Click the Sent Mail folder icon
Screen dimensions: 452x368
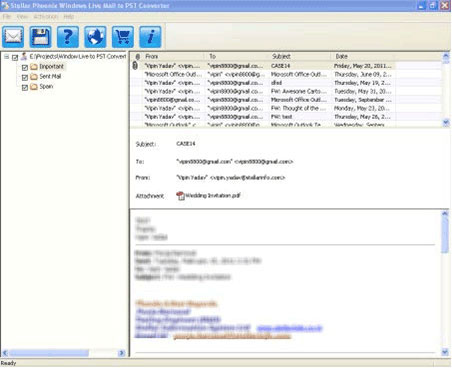[x=34, y=77]
